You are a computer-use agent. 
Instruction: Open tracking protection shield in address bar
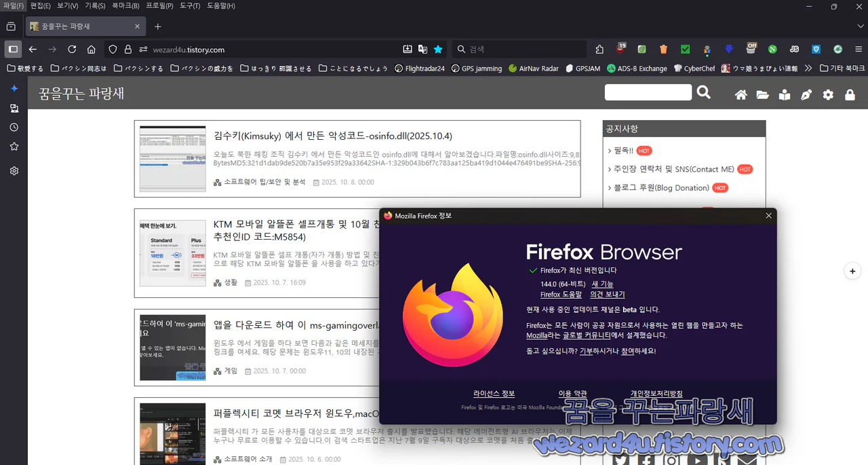pos(113,49)
